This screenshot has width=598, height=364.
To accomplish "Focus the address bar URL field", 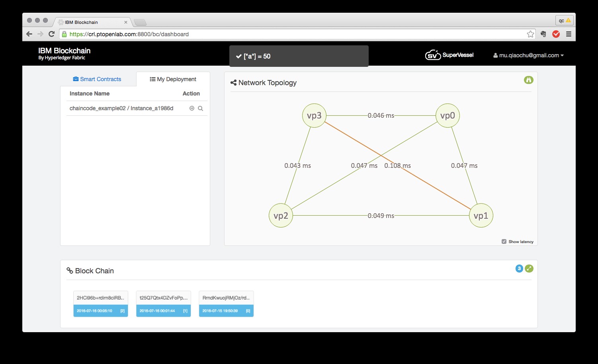I will [297, 34].
